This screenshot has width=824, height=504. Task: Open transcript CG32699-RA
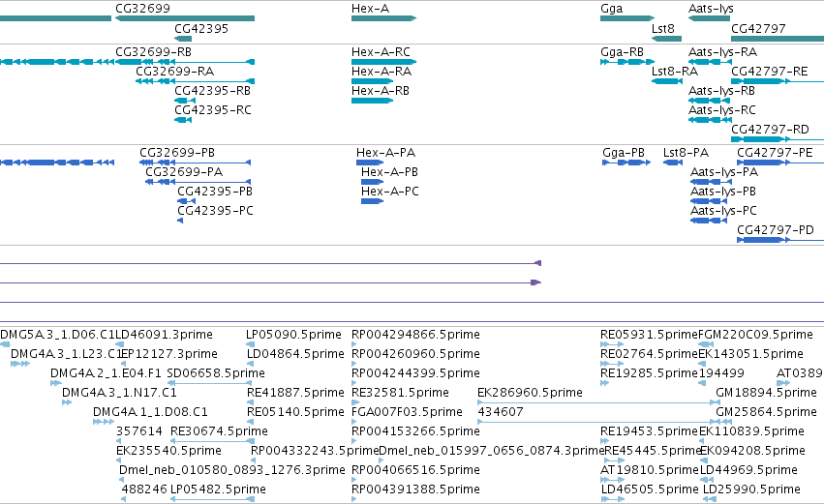[x=175, y=72]
